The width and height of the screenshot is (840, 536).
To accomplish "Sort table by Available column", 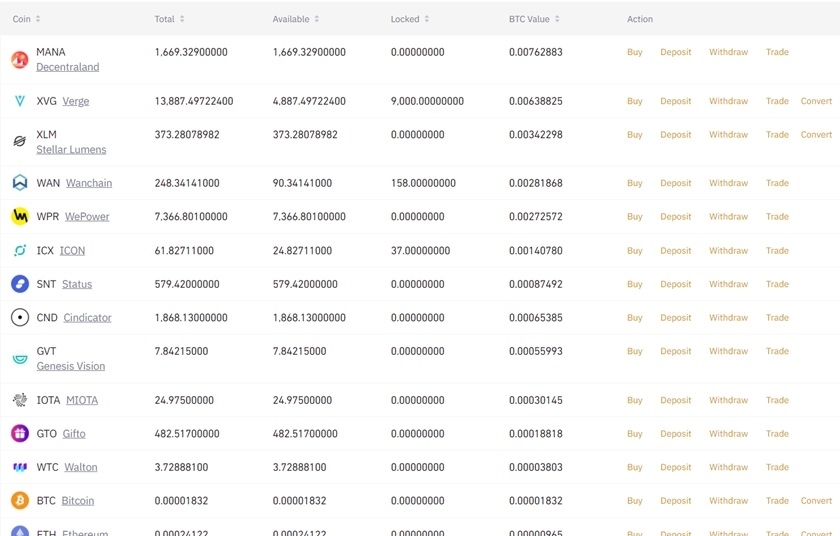I will [317, 19].
